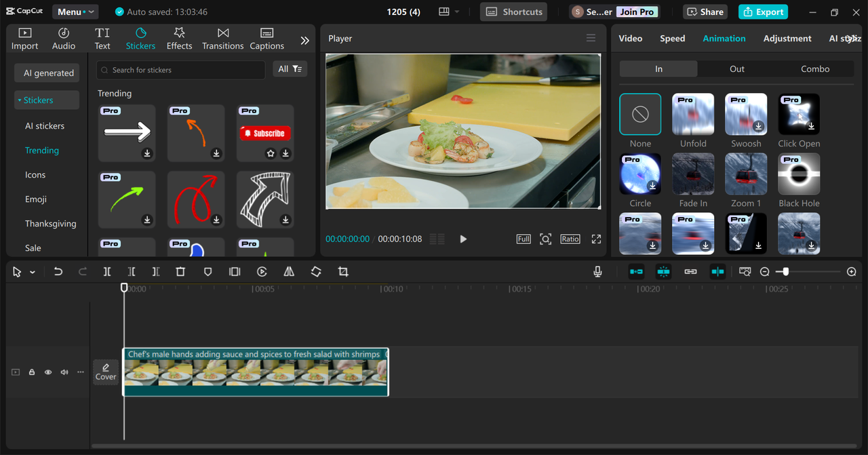868x455 pixels.
Task: Toggle main track magnet
Action: pos(636,271)
